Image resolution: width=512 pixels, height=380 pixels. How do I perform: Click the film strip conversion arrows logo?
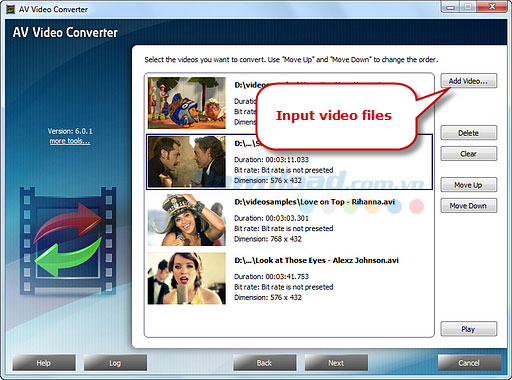tap(68, 241)
